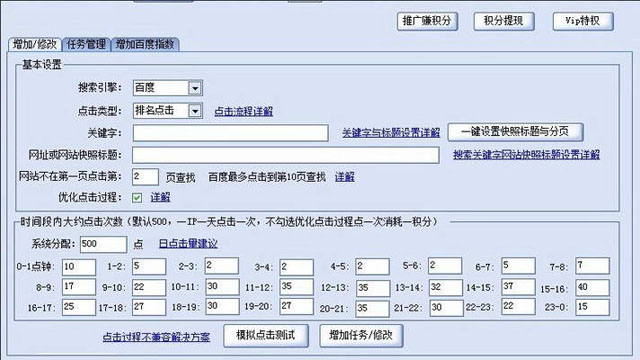The width and height of the screenshot is (640, 360).
Task: Click the 7-8 hour clicks field
Action: (593, 265)
